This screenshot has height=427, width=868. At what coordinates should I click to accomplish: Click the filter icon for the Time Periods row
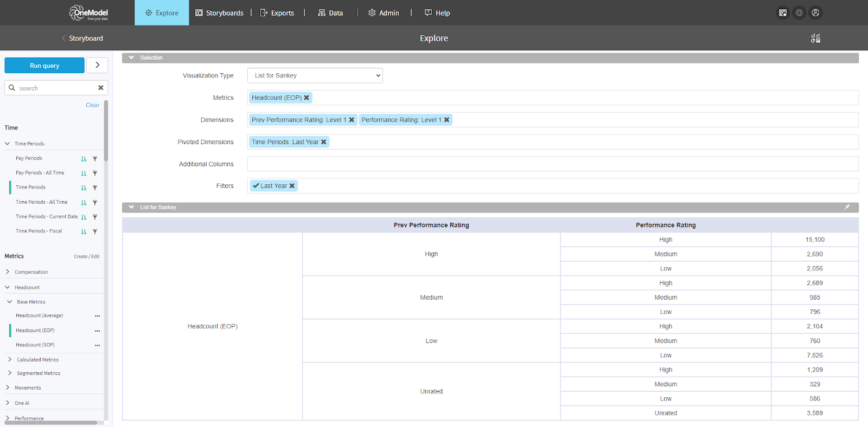tap(95, 188)
